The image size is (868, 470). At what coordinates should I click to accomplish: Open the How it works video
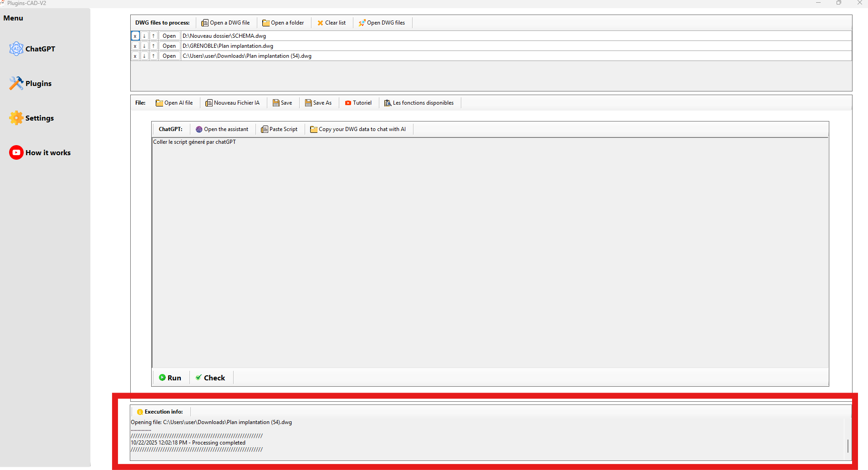tap(40, 152)
